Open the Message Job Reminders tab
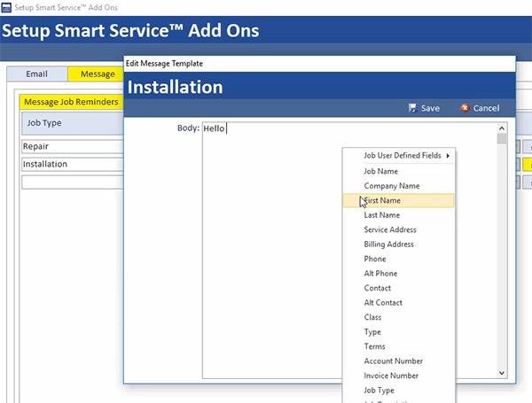Viewport: 532px width, 403px height. point(71,102)
